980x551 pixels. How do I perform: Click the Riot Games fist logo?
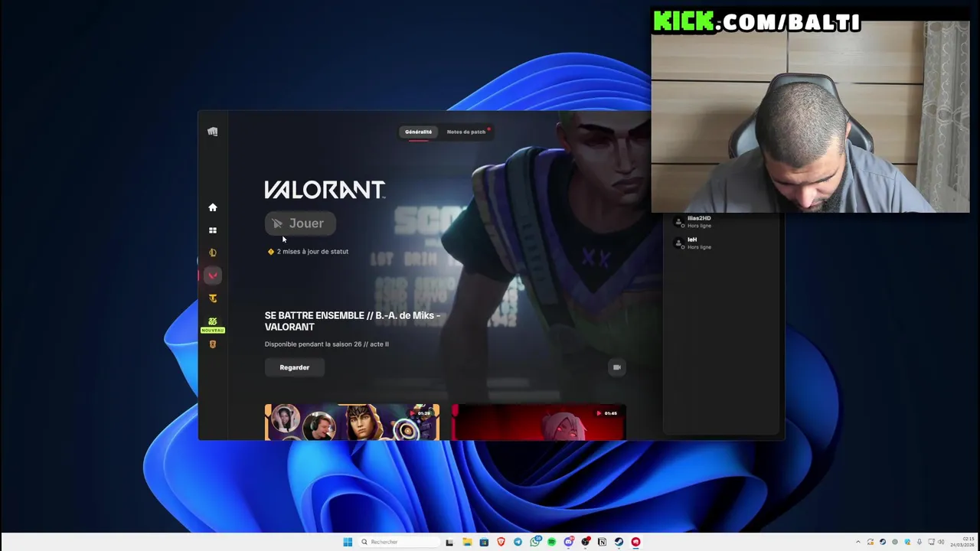coord(213,132)
